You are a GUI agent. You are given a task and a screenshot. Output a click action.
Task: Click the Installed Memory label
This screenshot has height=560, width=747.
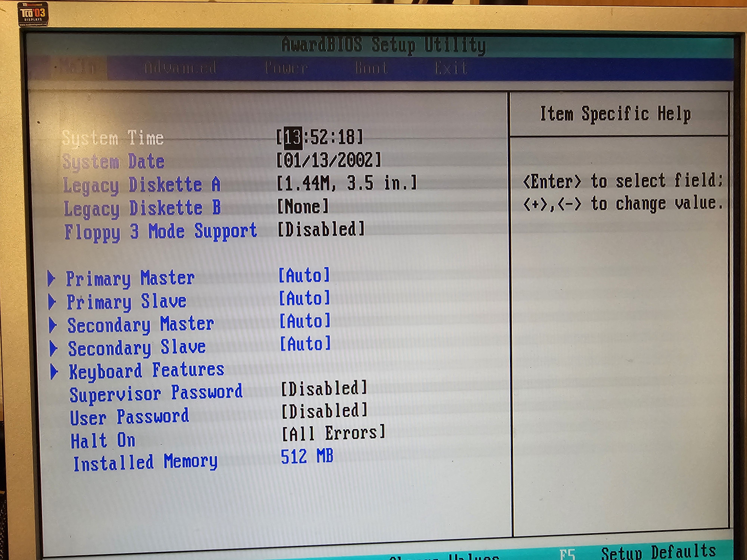[145, 462]
